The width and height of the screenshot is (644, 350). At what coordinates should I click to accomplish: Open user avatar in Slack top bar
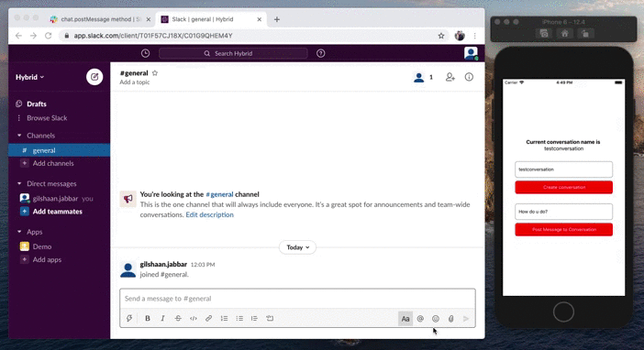(471, 53)
